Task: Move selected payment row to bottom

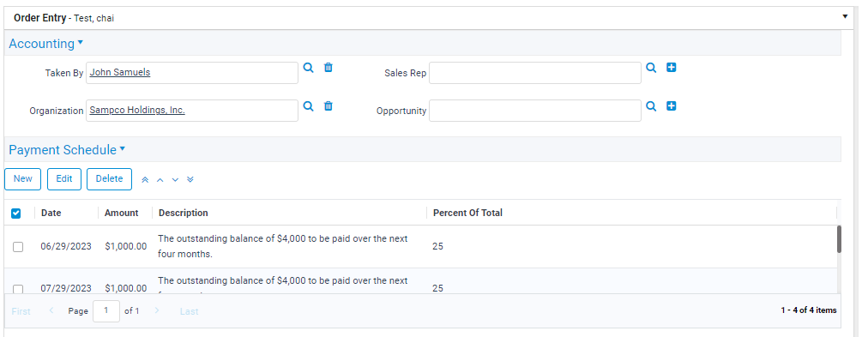Action: pos(190,180)
